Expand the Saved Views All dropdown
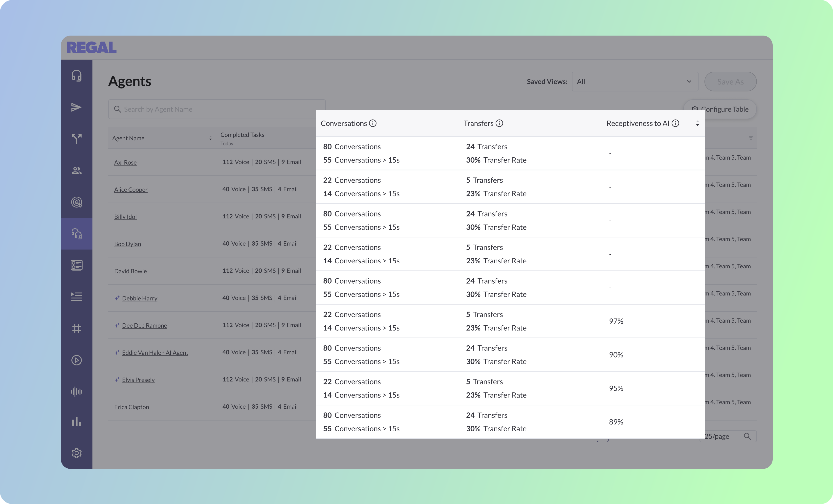The image size is (833, 504). (x=635, y=82)
